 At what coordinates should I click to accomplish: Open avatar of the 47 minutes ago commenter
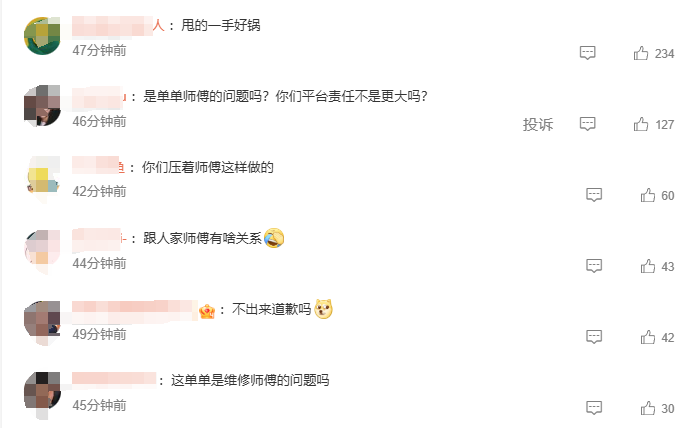pos(42,36)
